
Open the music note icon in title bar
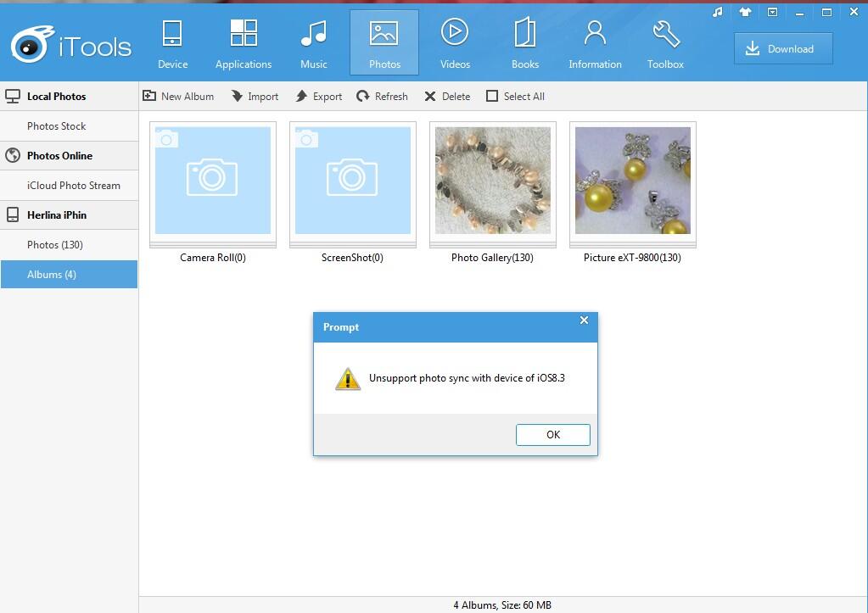tap(718, 12)
